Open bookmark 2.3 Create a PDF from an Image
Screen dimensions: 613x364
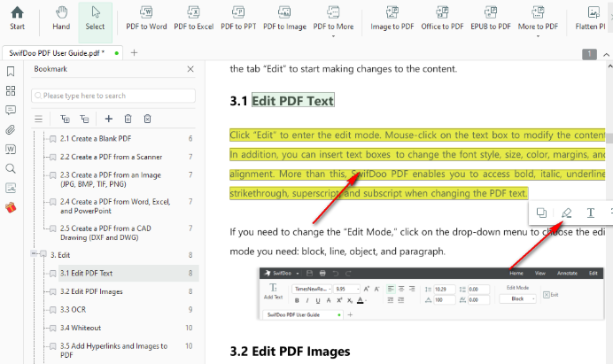[111, 180]
